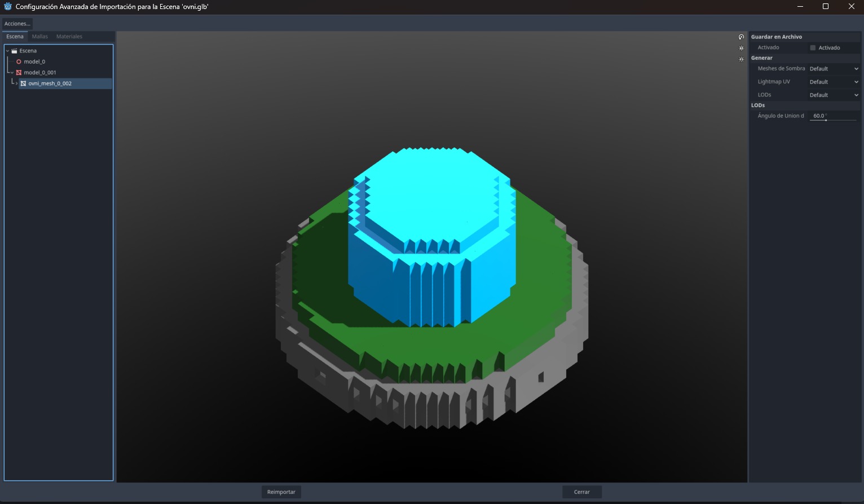Click the Escena clapperboard icon in the tree
The image size is (864, 504).
coord(15,51)
